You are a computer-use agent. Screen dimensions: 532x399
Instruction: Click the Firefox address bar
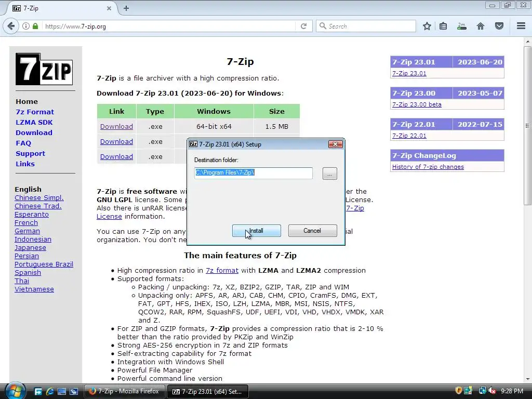(169, 26)
